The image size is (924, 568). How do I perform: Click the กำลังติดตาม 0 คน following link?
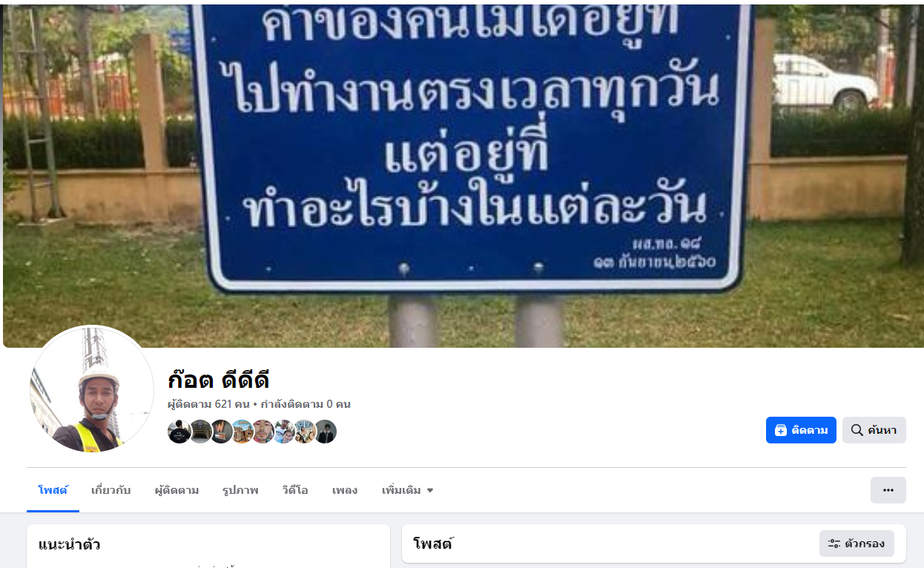[x=306, y=404]
